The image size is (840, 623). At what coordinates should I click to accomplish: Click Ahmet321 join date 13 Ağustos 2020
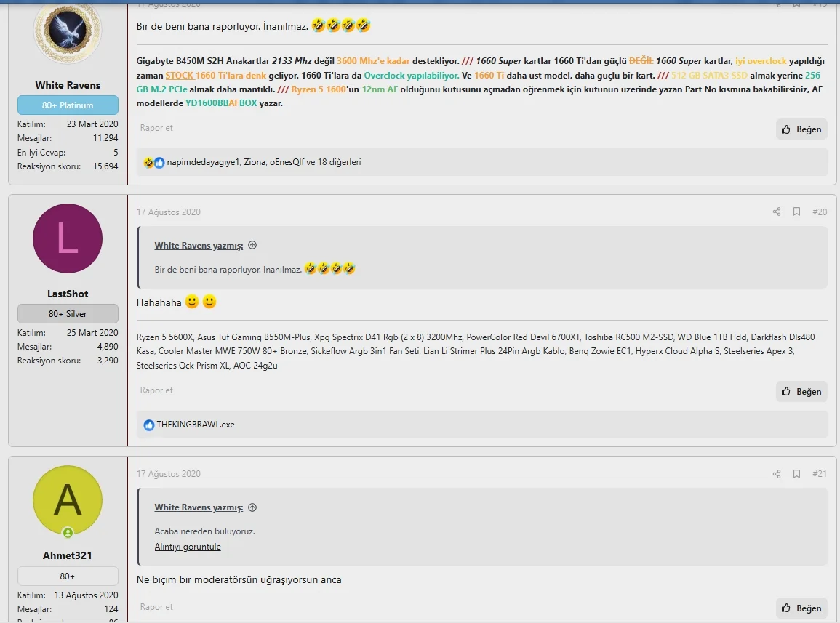[x=87, y=595]
